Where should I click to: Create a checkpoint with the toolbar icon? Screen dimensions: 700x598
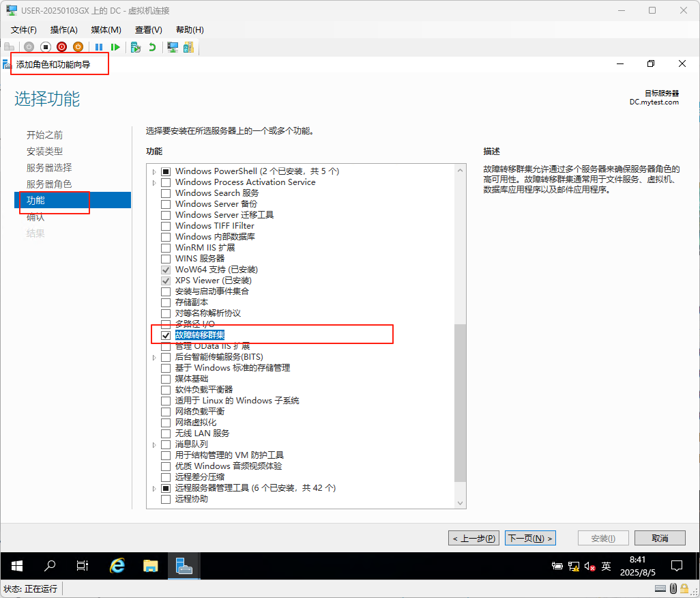click(x=136, y=47)
